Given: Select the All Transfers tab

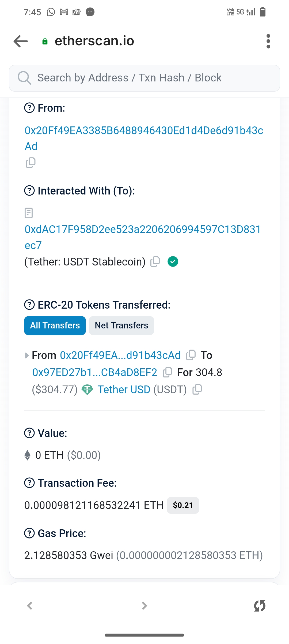Looking at the screenshot, I should pyautogui.click(x=55, y=325).
